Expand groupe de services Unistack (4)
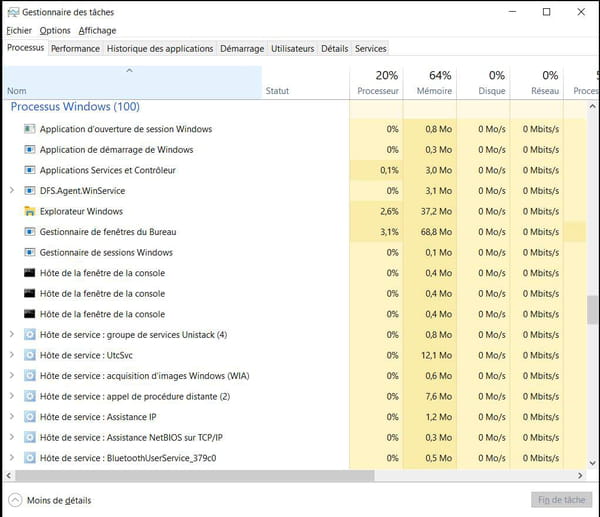The width and height of the screenshot is (600, 517). 12,334
